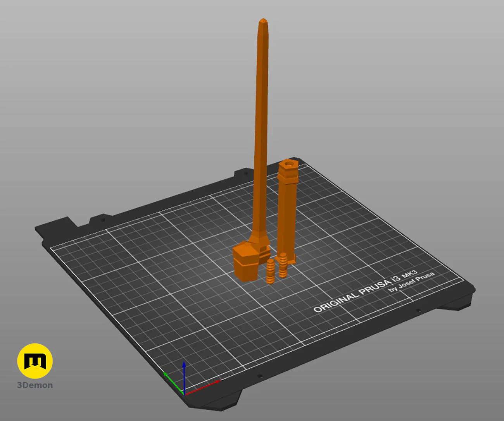Select the orange sword guard block model
The height and width of the screenshot is (421, 504).
(246, 260)
